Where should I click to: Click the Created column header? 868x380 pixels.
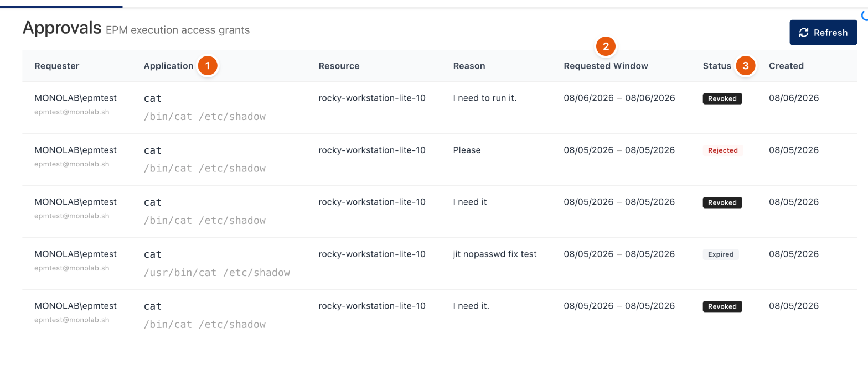[786, 66]
